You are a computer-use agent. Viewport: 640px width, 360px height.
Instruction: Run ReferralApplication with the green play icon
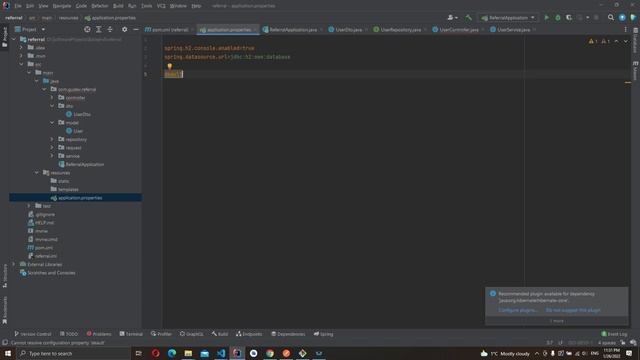[546, 18]
